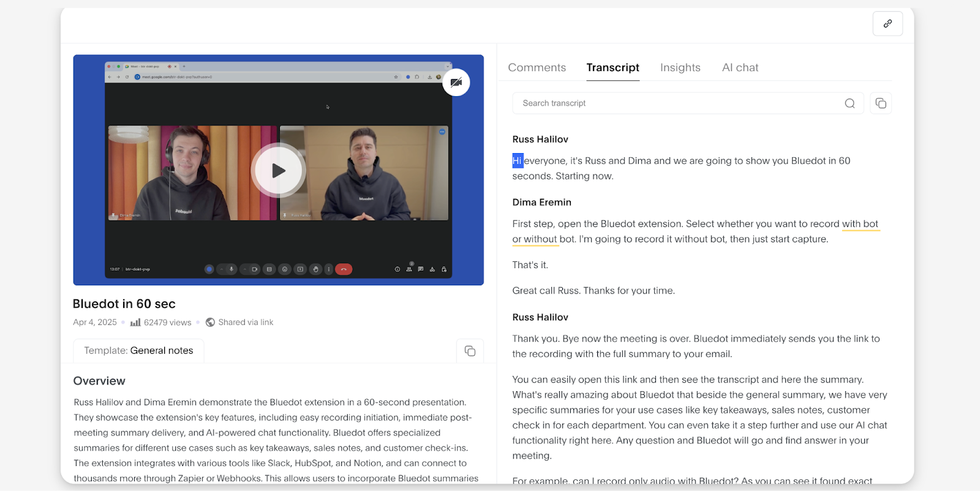Click the Dima Eremin speaker name
Screen dimensions: 980x491
[542, 203]
